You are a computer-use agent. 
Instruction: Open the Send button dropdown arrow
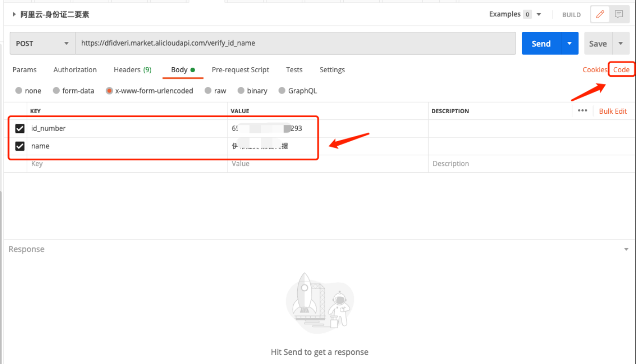pyautogui.click(x=569, y=43)
